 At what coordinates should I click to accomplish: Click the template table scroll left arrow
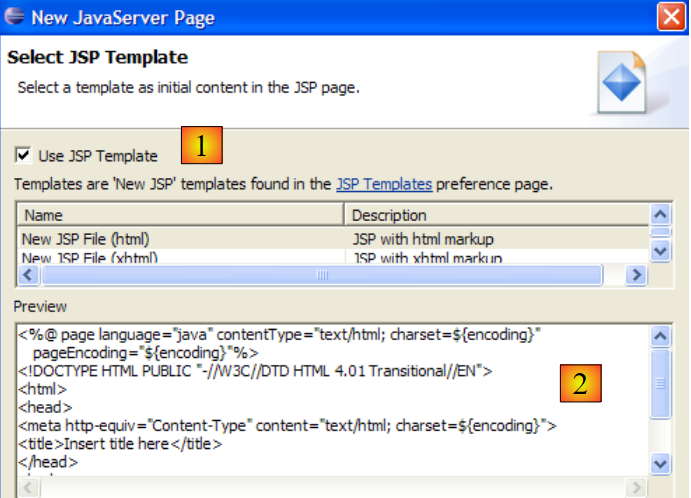coord(27,274)
